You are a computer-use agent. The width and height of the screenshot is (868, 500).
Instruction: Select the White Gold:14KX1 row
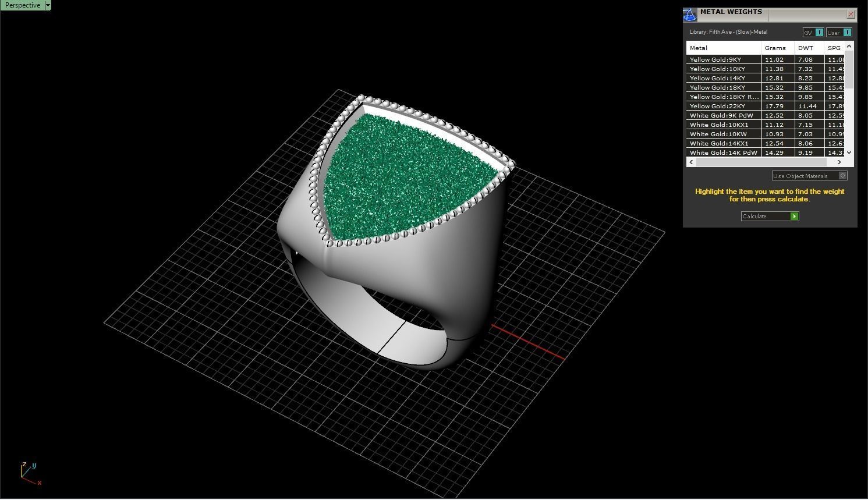[766, 143]
